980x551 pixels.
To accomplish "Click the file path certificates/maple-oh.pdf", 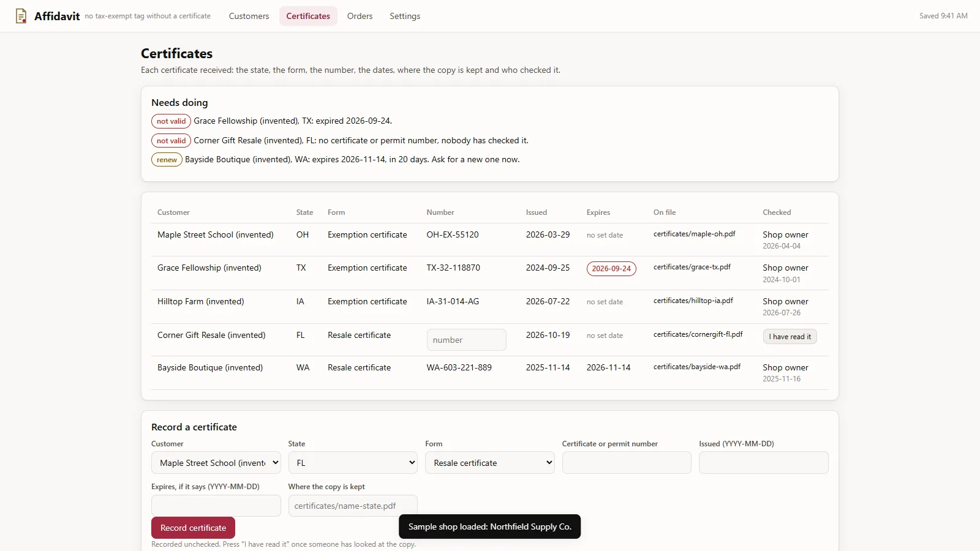I will pos(695,234).
